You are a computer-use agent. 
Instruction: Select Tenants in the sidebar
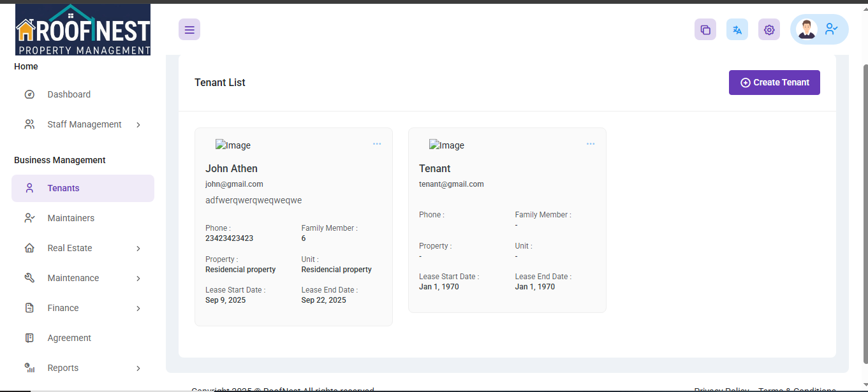(83, 188)
